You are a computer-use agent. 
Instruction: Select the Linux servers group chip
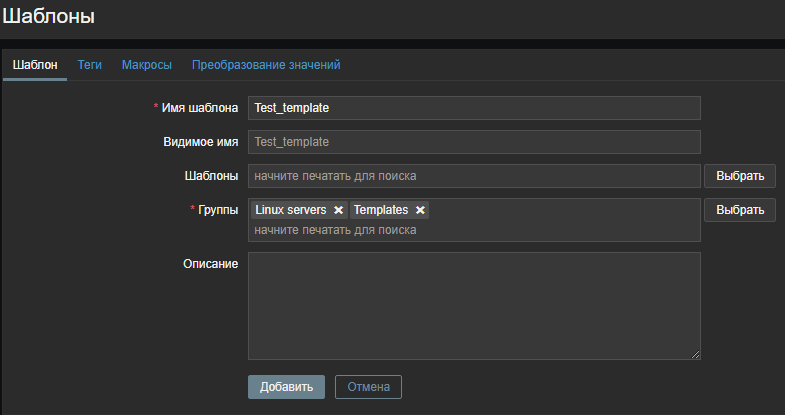coord(290,210)
